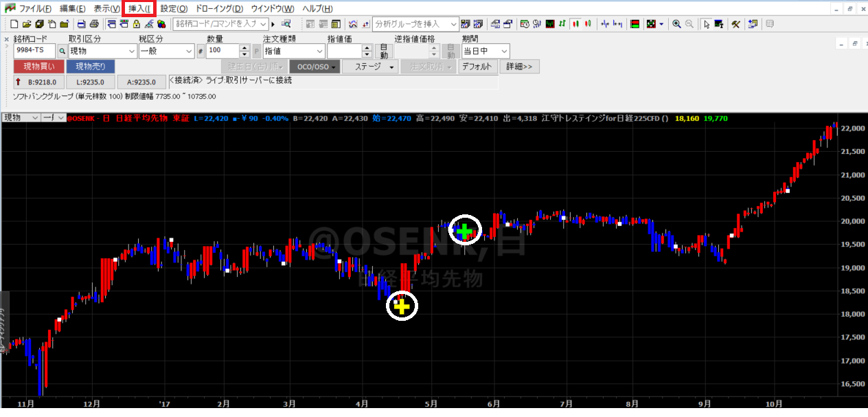Open the ヘルプ menu

(x=317, y=8)
